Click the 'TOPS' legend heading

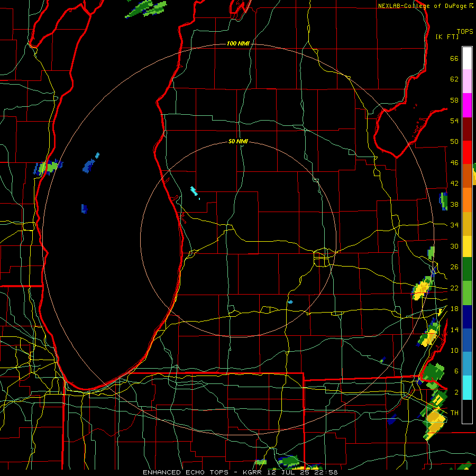click(x=465, y=31)
